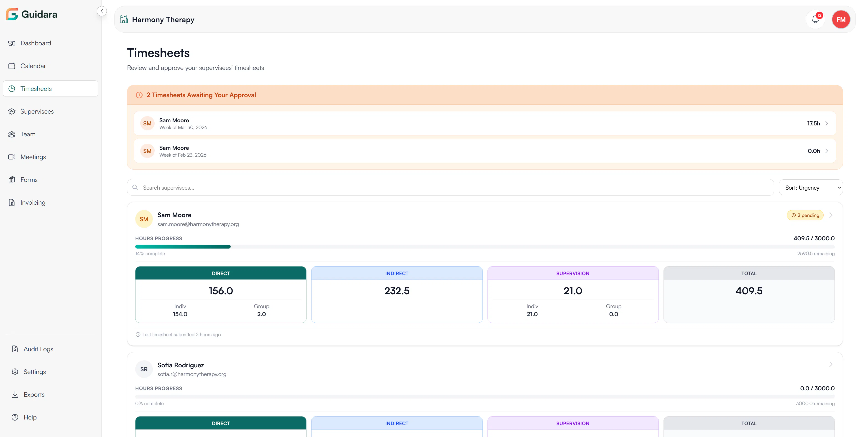Click Sam Moore's DIRECT hours card header
Screen dimensions: 868x437
point(221,273)
